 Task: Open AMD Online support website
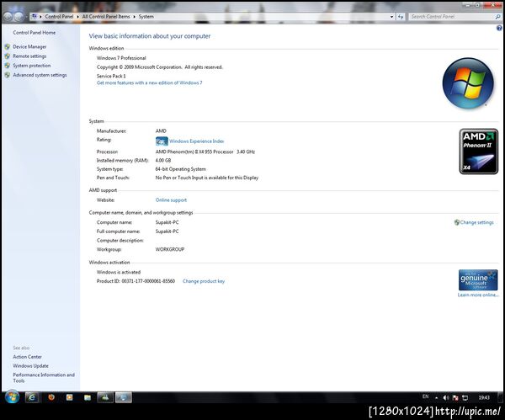(171, 200)
